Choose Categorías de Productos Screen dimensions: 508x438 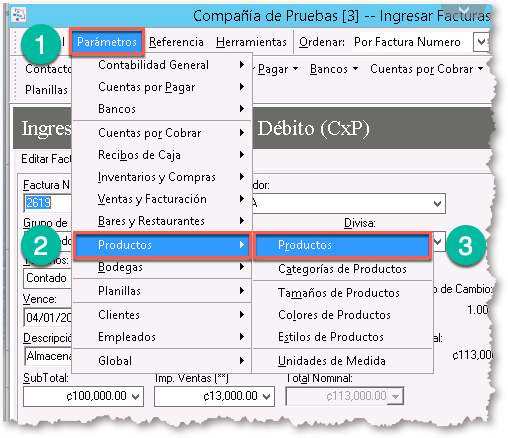343,269
